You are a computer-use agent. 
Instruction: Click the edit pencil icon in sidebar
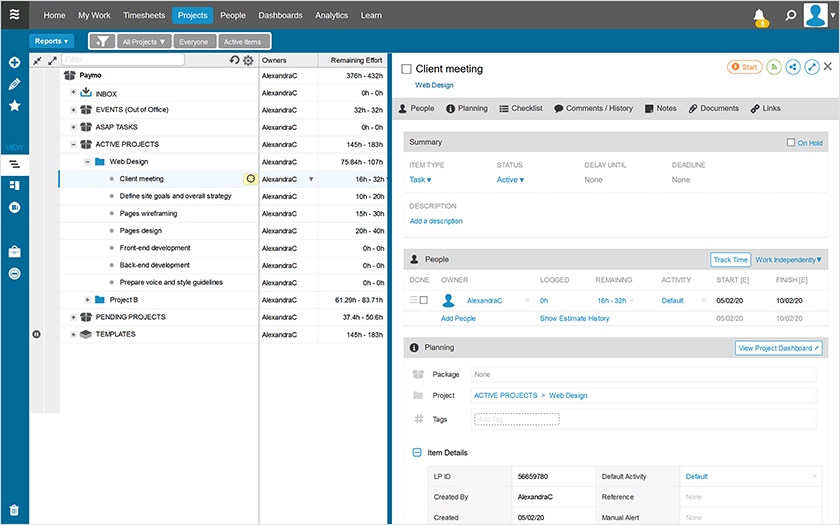tap(14, 84)
